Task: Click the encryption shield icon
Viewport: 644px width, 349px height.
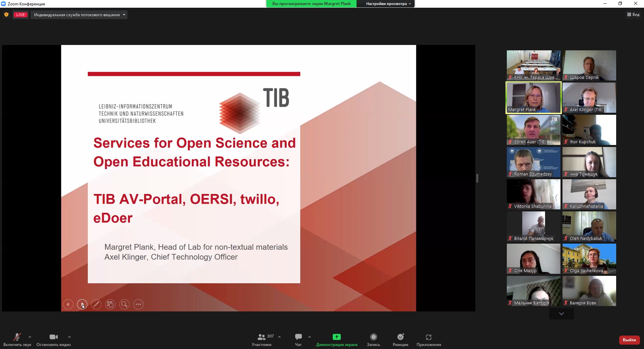Action: coord(6,14)
